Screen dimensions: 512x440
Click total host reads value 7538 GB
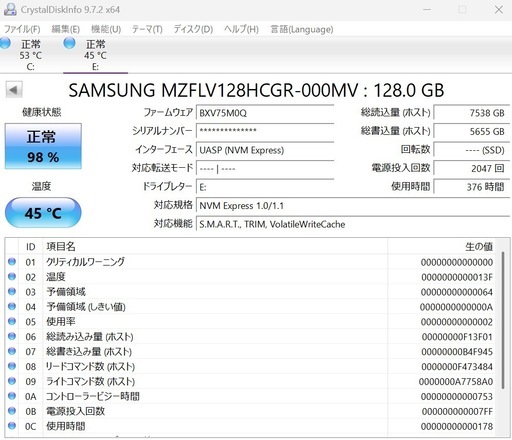click(x=471, y=113)
